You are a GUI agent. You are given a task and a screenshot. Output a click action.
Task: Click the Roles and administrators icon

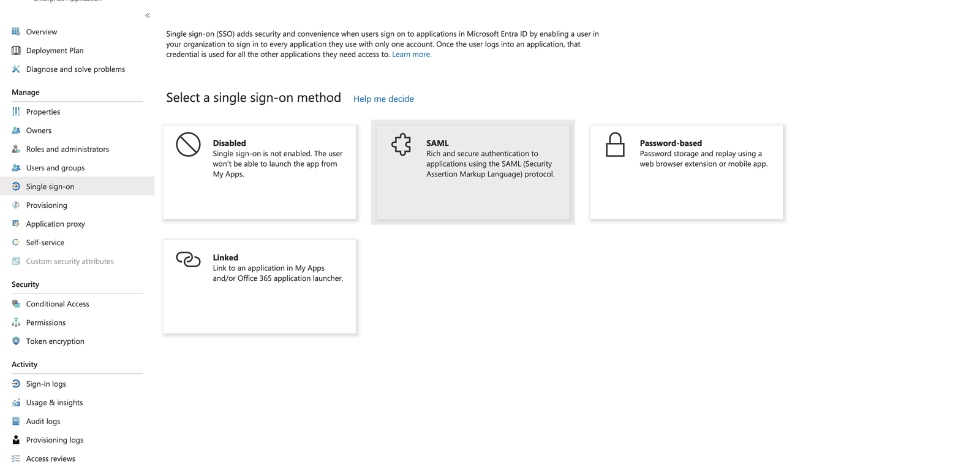[x=16, y=149]
